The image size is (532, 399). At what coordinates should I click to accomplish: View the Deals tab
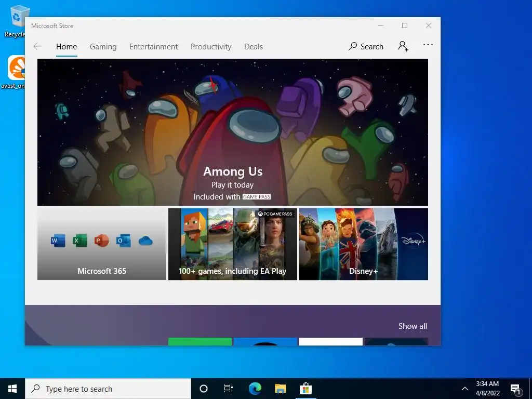tap(254, 46)
